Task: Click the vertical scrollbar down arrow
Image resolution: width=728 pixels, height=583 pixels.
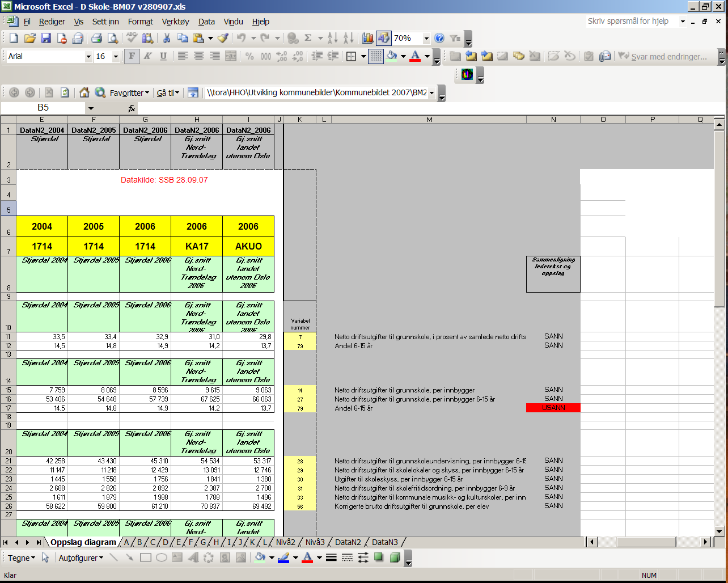Action: click(x=719, y=531)
